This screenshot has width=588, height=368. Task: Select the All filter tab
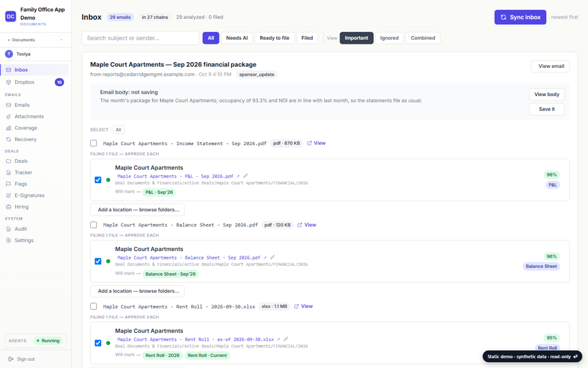pos(211,38)
